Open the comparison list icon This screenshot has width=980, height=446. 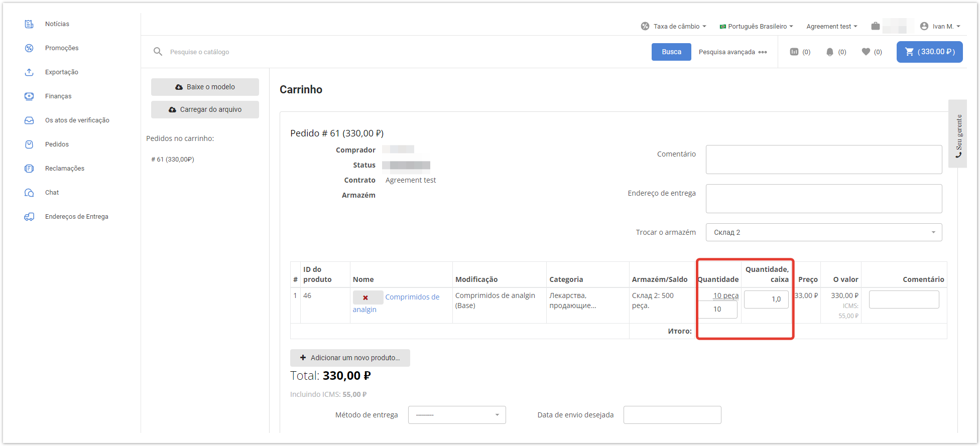tap(794, 52)
